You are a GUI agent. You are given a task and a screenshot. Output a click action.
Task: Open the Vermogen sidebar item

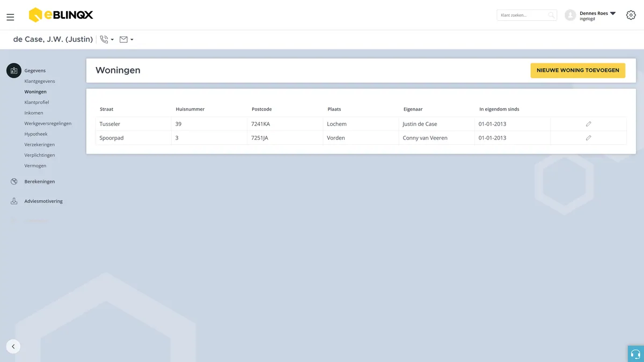coord(35,166)
